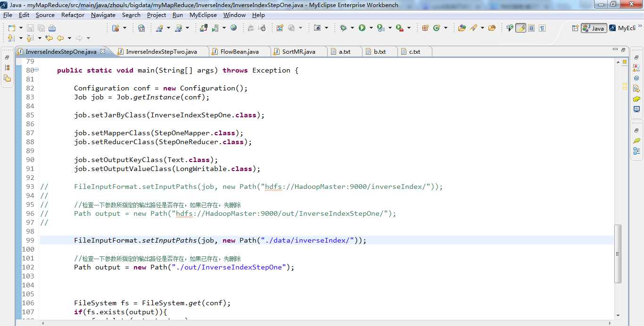
Task: Minimize the editor area button
Action: tap(615, 49)
